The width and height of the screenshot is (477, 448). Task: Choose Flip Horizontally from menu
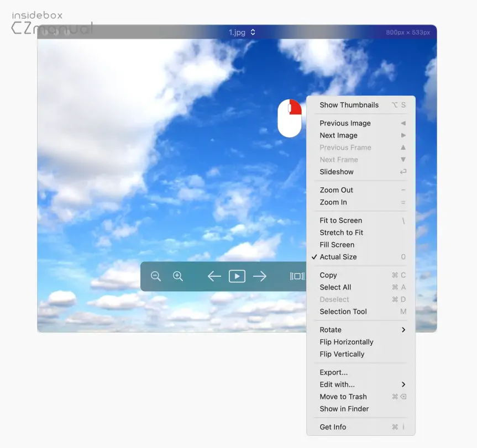(347, 342)
